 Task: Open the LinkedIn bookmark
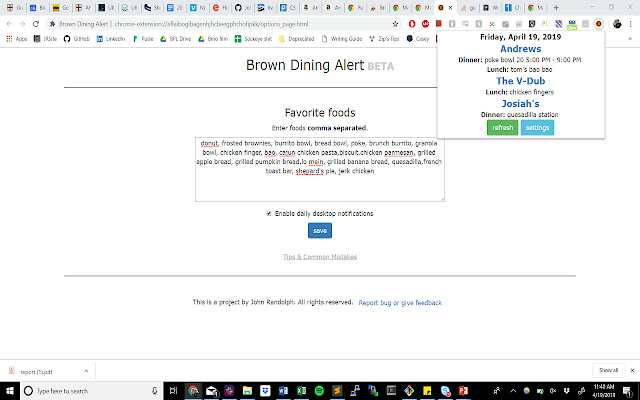[111, 39]
